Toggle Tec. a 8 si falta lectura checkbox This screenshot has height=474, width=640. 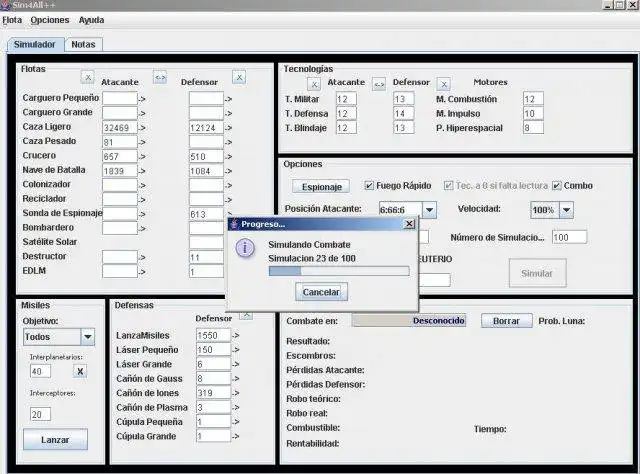pyautogui.click(x=448, y=186)
